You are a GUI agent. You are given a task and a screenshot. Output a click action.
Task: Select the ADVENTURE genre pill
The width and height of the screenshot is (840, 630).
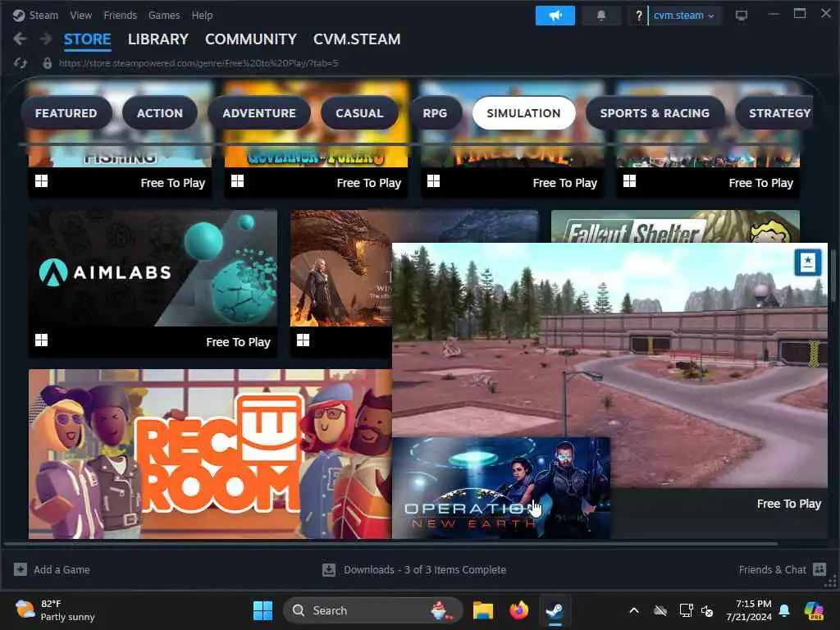pos(259,113)
